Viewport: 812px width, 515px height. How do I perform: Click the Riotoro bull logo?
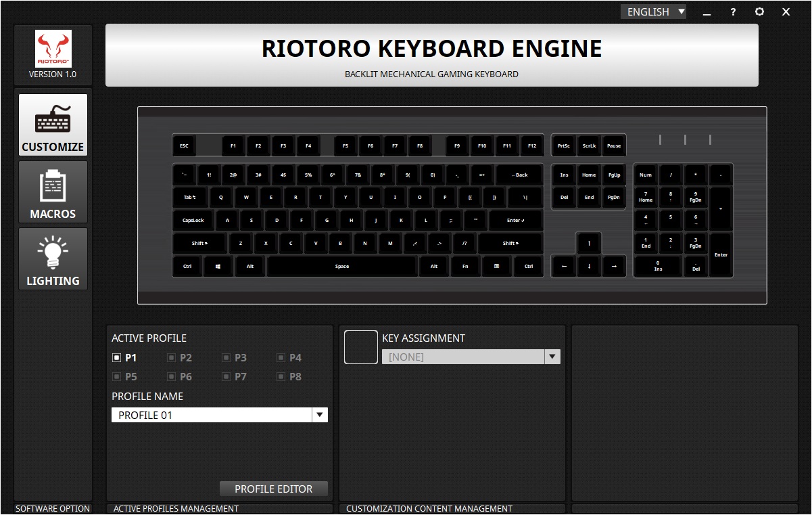(53, 49)
